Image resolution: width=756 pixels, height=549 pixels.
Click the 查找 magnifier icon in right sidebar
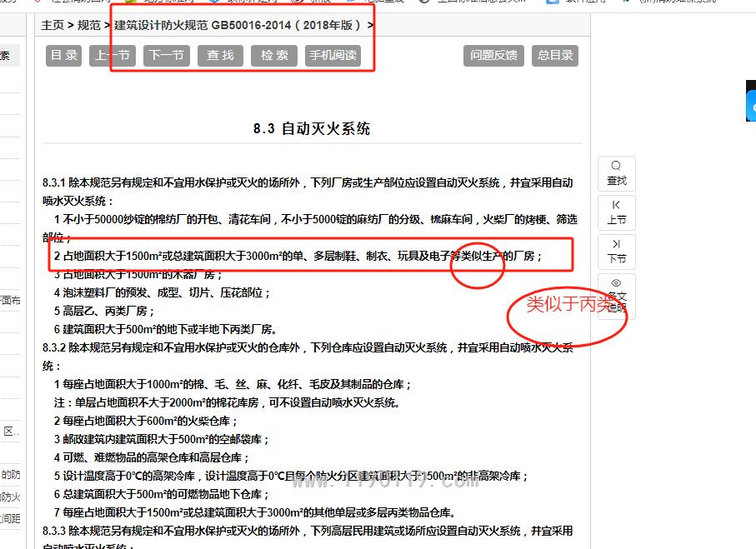click(x=617, y=172)
